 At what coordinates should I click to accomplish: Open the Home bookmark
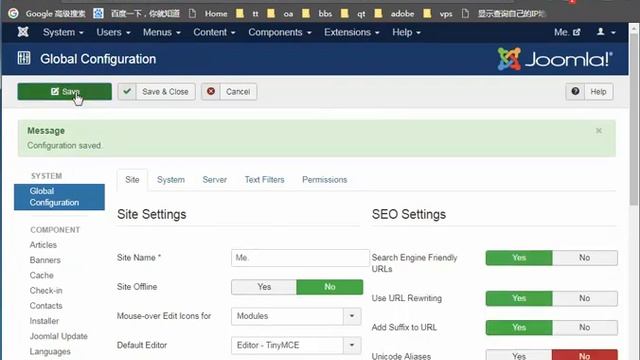[x=208, y=13]
